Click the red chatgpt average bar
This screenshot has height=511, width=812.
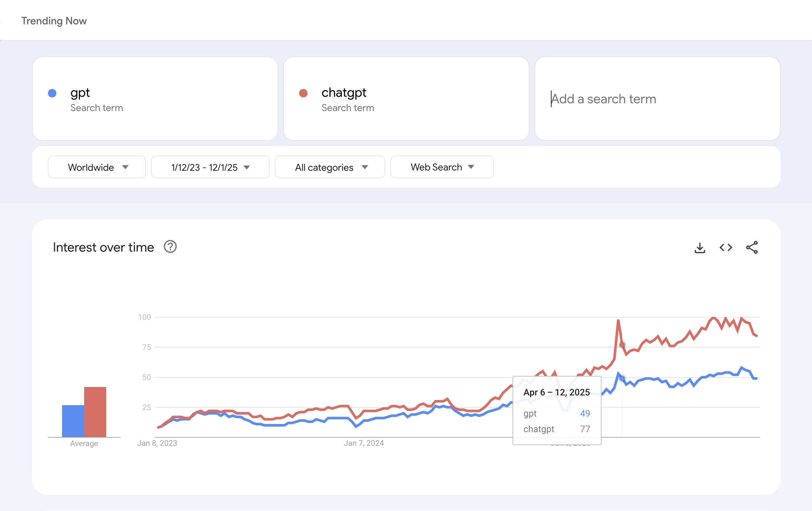click(x=95, y=412)
